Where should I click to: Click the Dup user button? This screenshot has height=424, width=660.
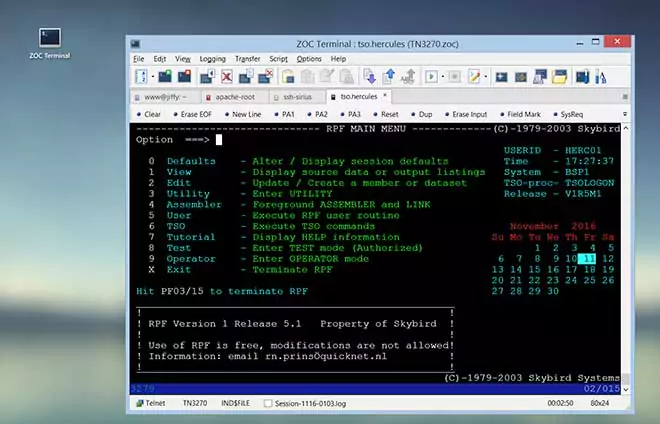point(422,114)
